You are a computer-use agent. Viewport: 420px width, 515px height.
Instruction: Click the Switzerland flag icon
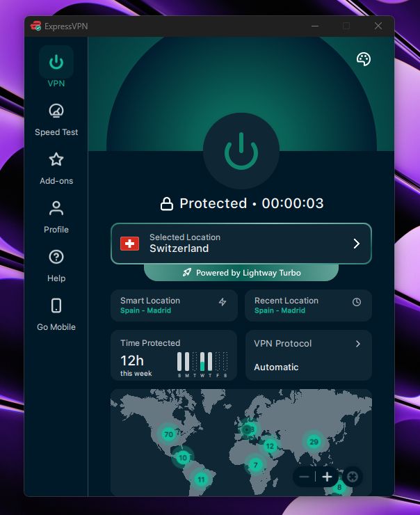[129, 244]
